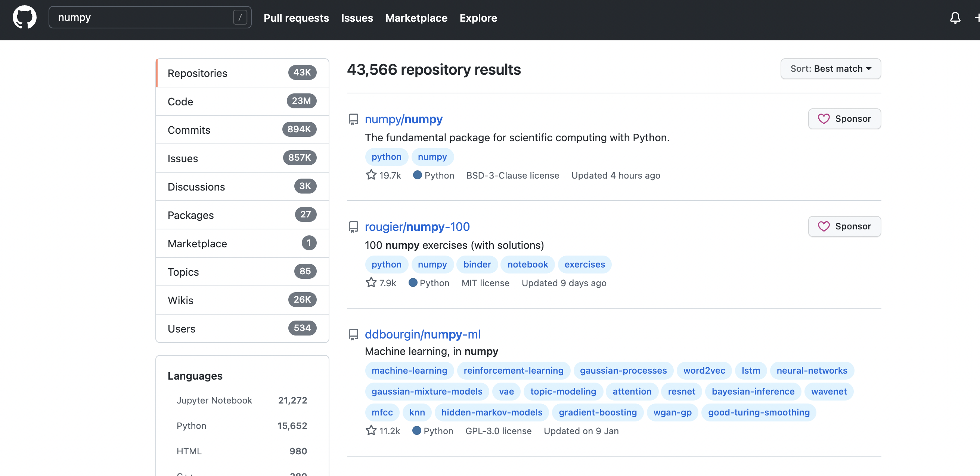Screen dimensions: 980x476
Task: Go to Marketplace in top navigation
Action: 416,18
